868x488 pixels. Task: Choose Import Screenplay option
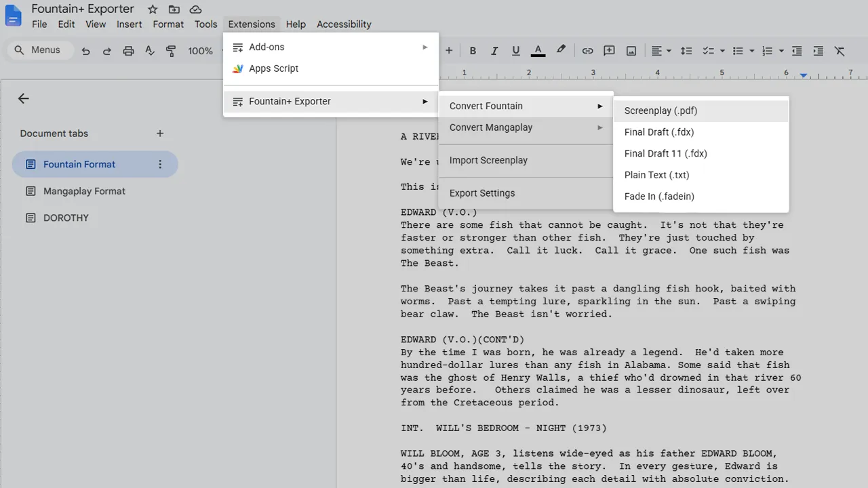pyautogui.click(x=526, y=161)
